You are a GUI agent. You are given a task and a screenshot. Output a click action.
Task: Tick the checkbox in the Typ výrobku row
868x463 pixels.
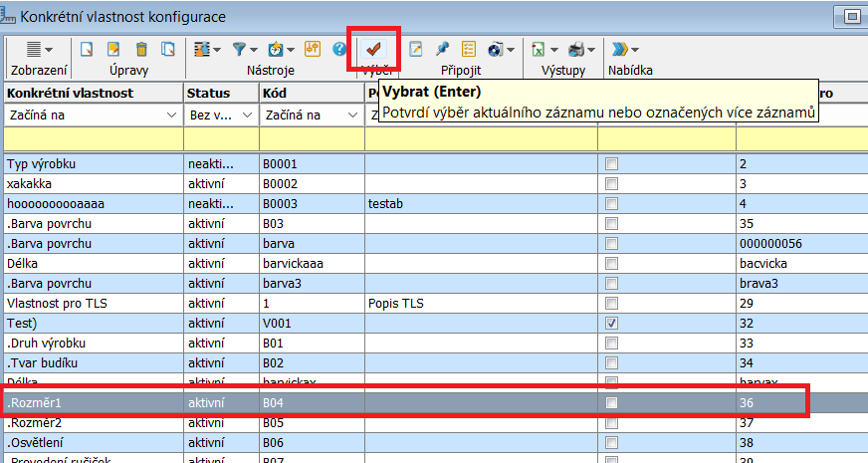click(612, 164)
